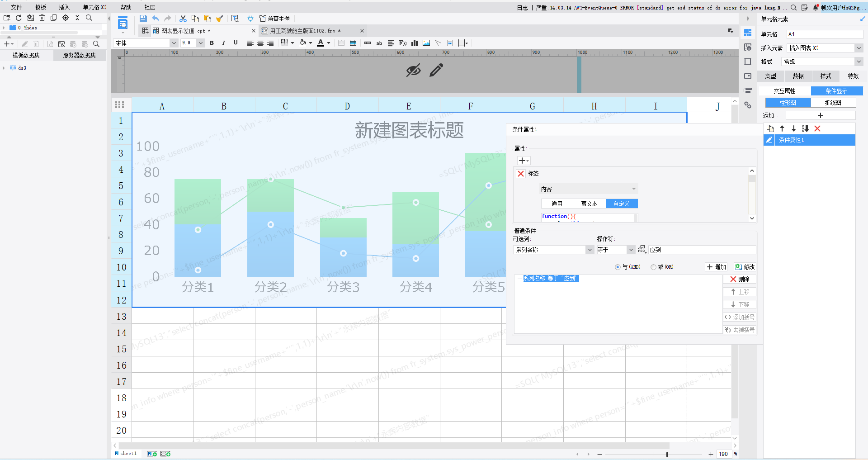The image size is (868, 460).
Task: Open the font family 宋体 dropdown
Action: tap(174, 43)
